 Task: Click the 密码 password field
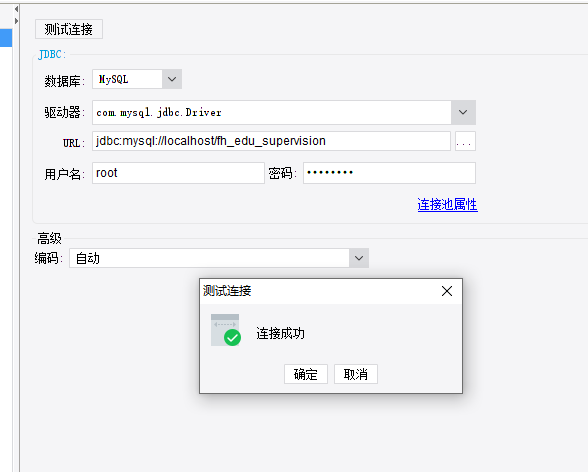(389, 173)
